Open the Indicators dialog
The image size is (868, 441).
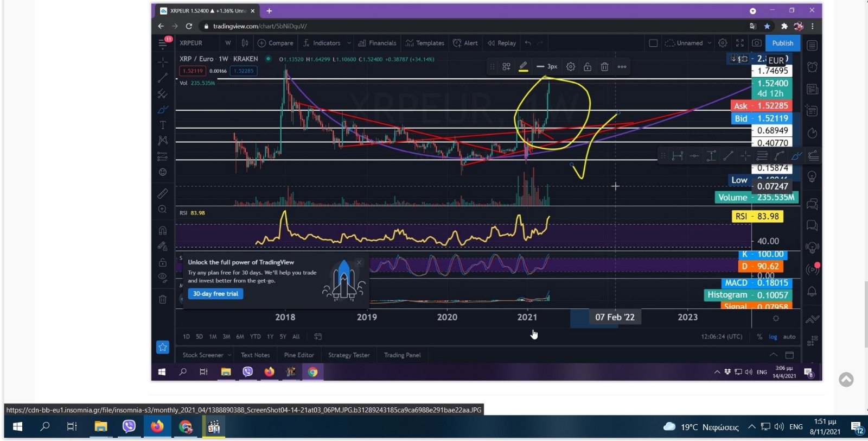click(x=322, y=43)
